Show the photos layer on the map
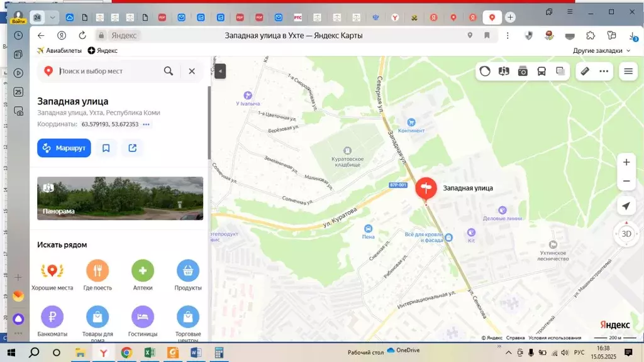This screenshot has width=644, height=362. 523,72
